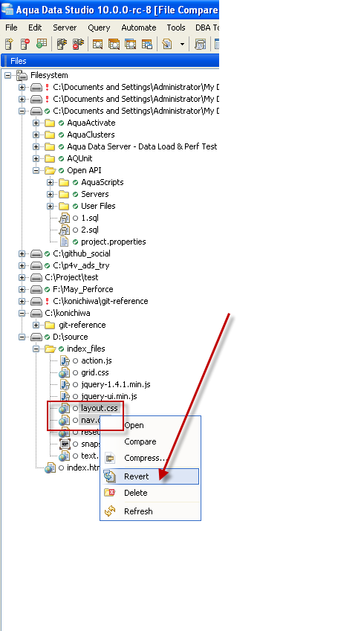Expand the C:\Project\test drive
Image resolution: width=364 pixels, height=631 pixels.
[22, 277]
